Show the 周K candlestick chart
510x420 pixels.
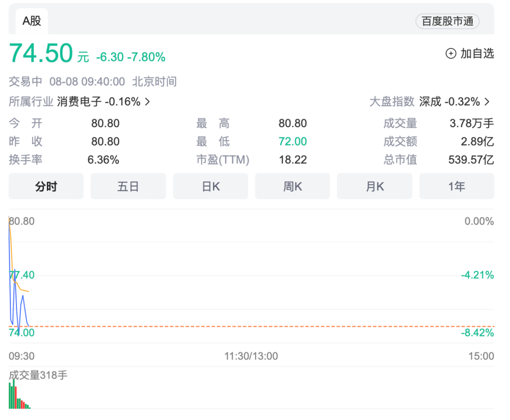(x=292, y=187)
